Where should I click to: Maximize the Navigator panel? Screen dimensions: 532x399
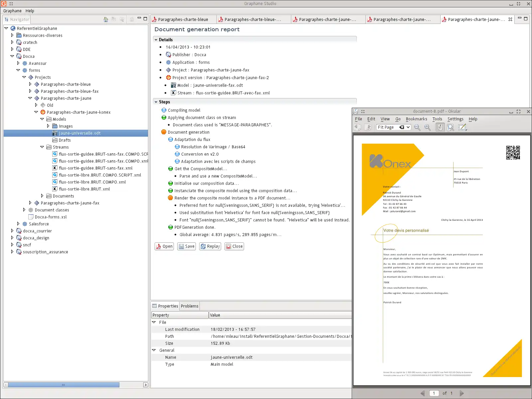click(145, 19)
